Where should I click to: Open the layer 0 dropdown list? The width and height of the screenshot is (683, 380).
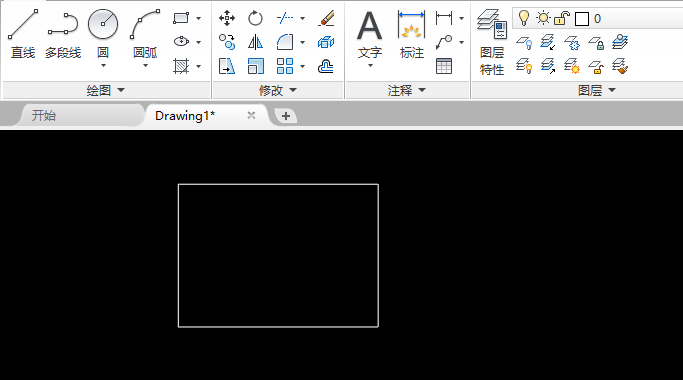[598, 19]
